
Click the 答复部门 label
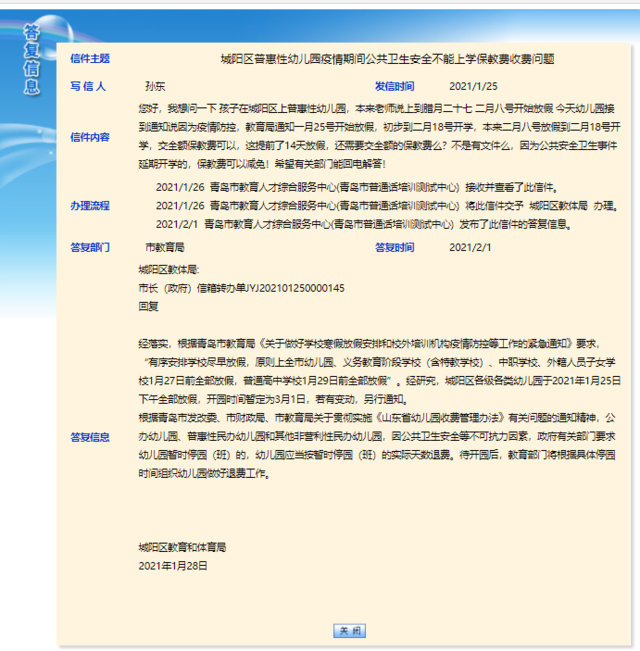click(x=90, y=247)
